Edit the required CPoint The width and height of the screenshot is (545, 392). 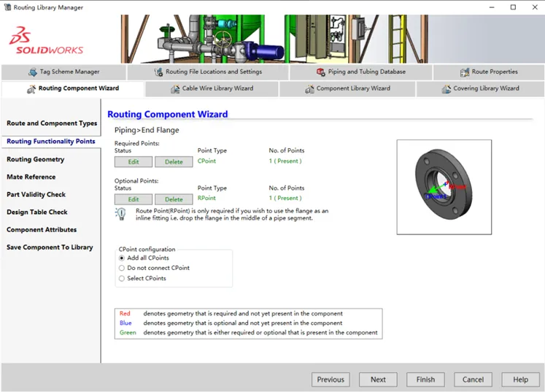(x=134, y=162)
